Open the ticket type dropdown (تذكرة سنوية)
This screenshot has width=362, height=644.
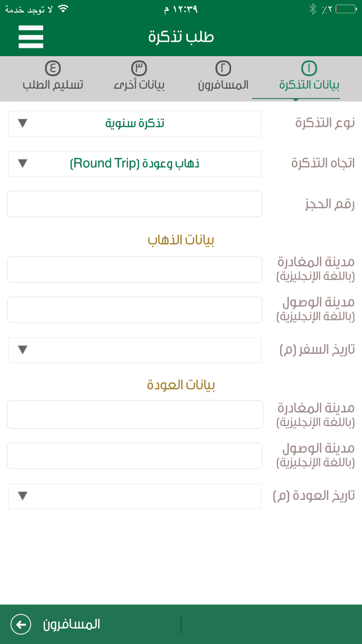[x=135, y=124]
